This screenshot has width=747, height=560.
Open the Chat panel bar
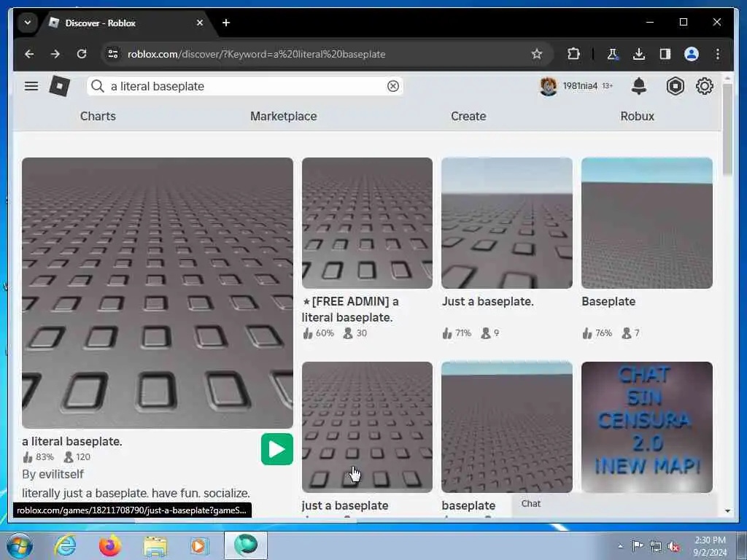tap(614, 505)
